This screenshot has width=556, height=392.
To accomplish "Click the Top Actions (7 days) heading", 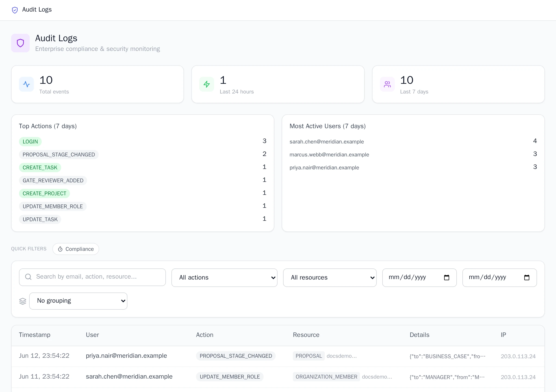I will (48, 126).
